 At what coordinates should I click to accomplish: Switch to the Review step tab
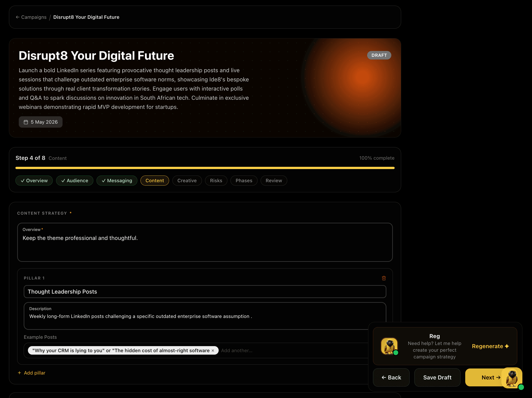click(x=274, y=181)
